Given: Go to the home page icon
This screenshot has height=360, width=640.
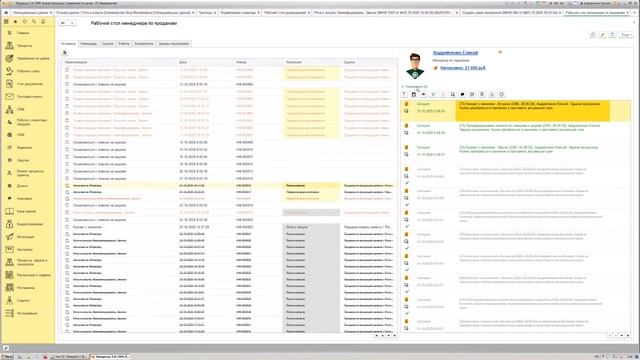Looking at the screenshot, I should click(6, 13).
